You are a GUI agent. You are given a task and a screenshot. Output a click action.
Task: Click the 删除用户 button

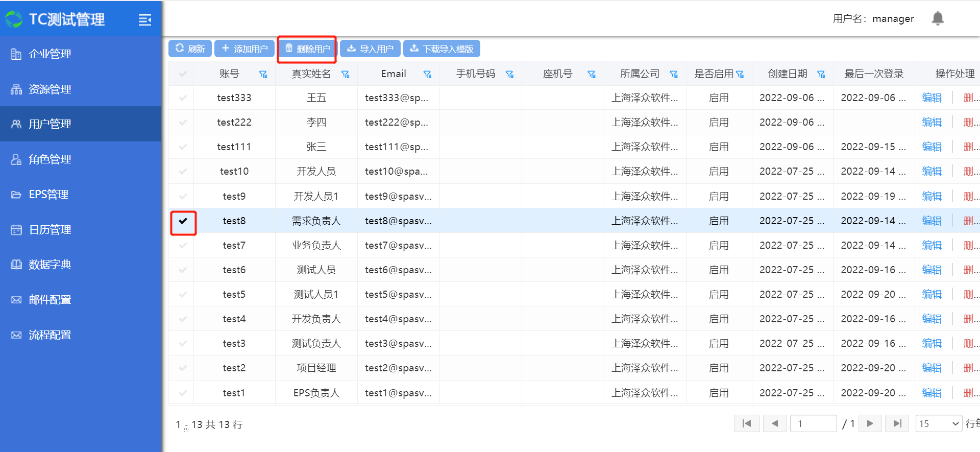pyautogui.click(x=307, y=49)
